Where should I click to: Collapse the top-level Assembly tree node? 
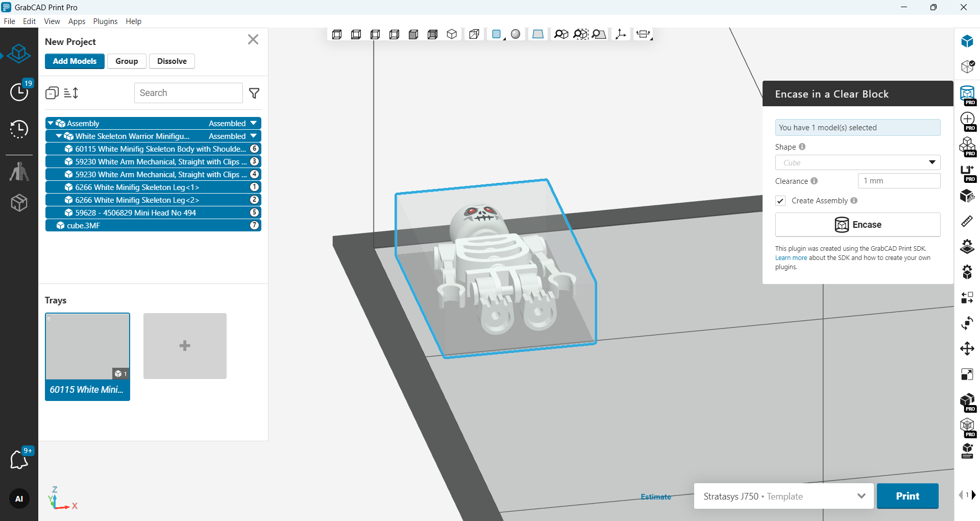point(51,124)
